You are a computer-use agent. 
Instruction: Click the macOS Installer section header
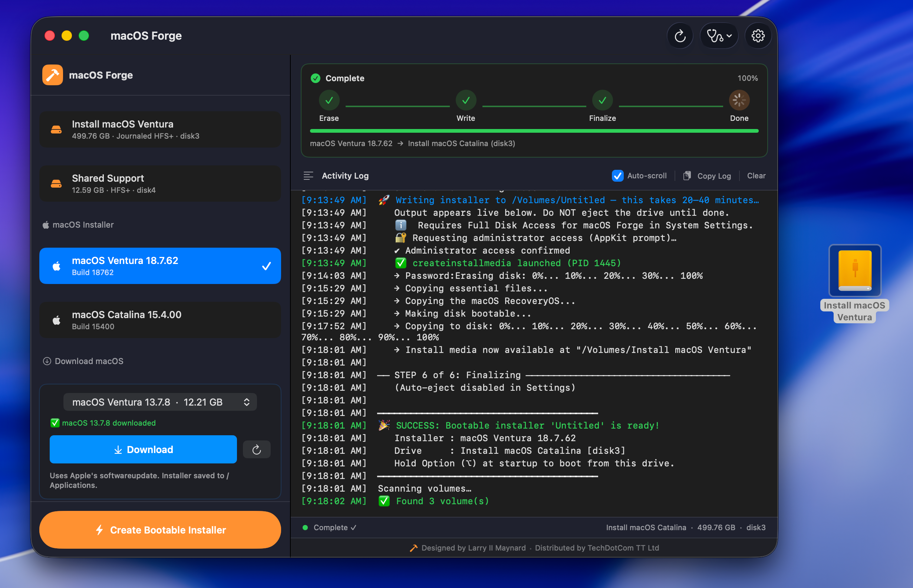coord(78,225)
